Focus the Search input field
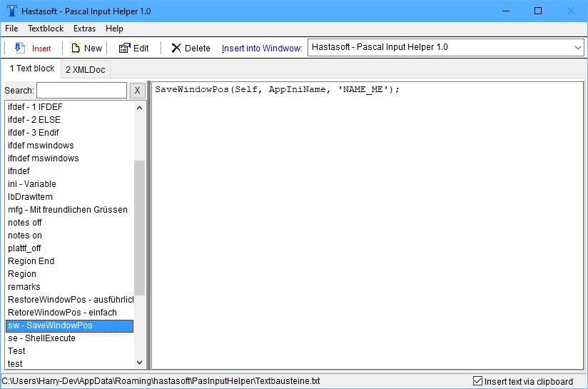Screen dimensions: 588x389 tap(82, 91)
